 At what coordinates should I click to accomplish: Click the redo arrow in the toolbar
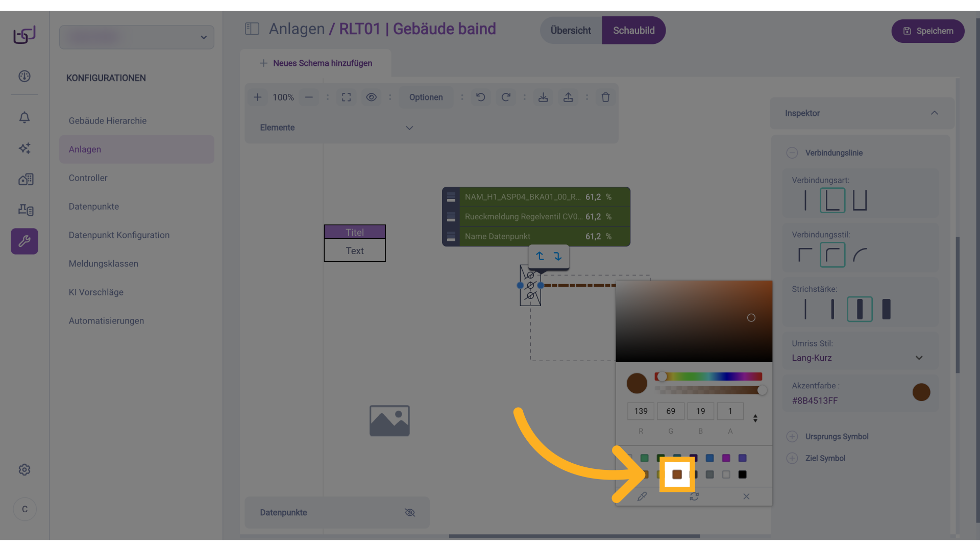coord(505,97)
